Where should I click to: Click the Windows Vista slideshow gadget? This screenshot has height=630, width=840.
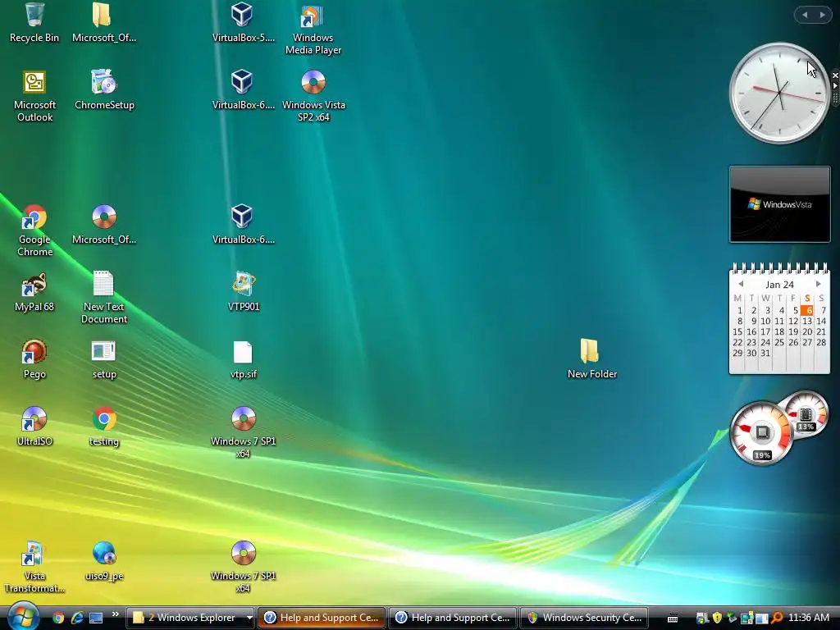pos(779,204)
